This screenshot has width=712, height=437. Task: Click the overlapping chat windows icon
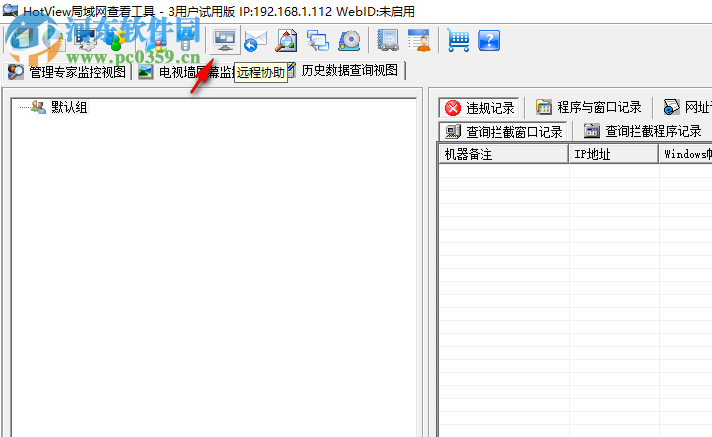pos(318,41)
